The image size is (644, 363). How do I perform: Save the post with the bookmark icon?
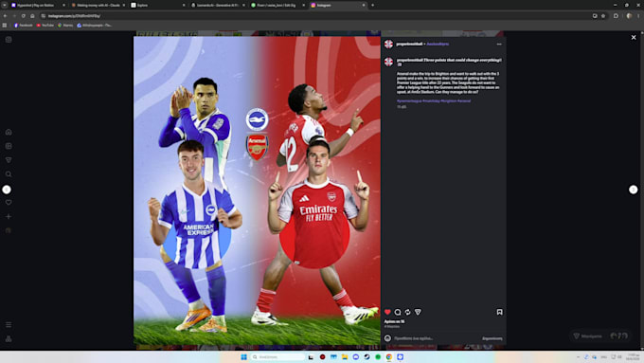click(x=499, y=312)
